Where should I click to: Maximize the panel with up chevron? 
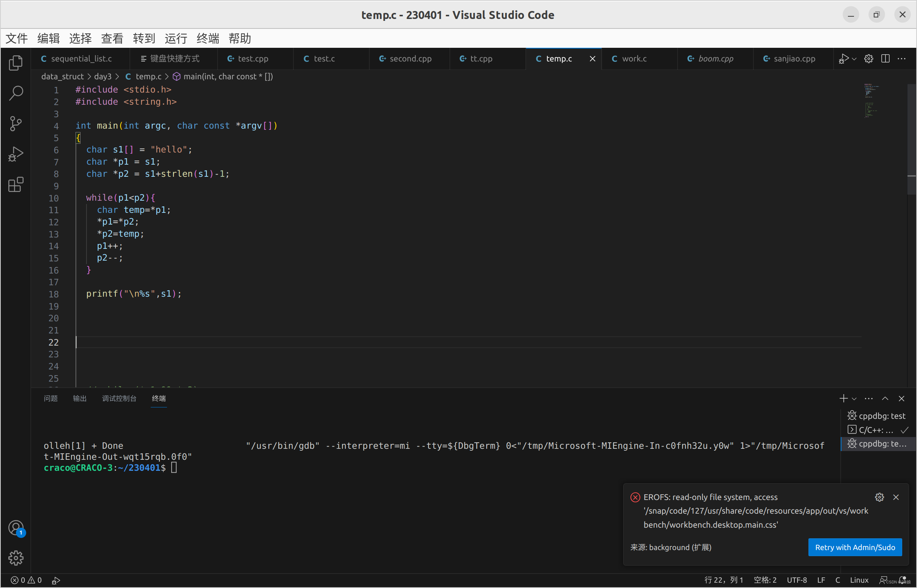885,399
